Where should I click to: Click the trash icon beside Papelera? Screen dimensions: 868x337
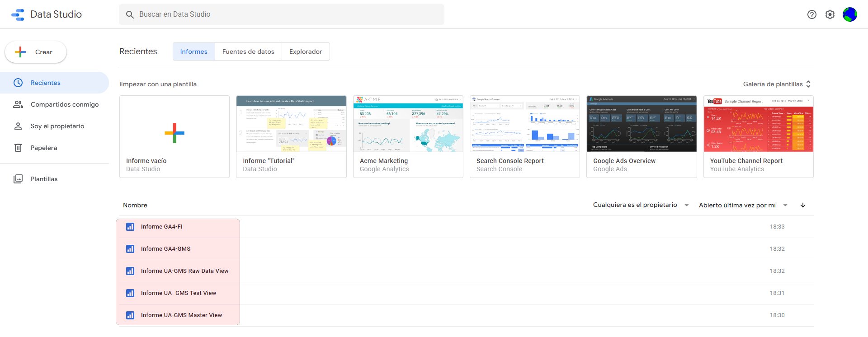pyautogui.click(x=18, y=148)
